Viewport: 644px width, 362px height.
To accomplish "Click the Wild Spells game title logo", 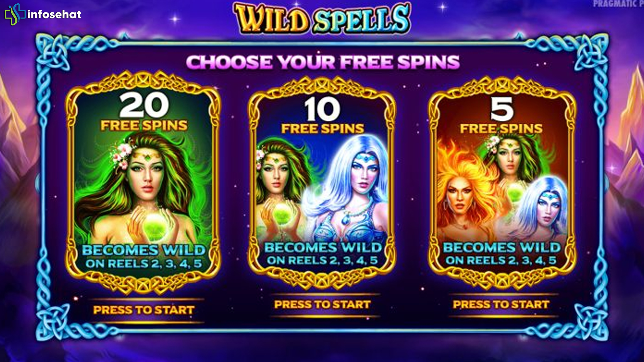I will (322, 18).
